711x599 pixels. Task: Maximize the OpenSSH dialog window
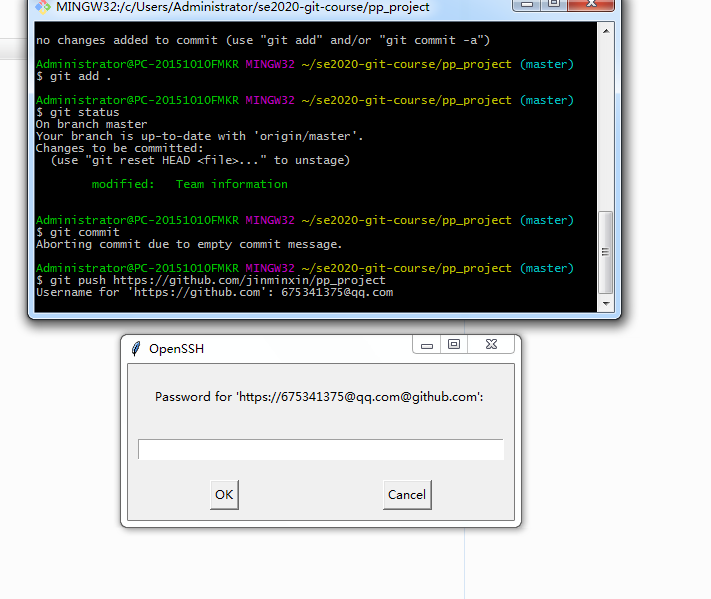(454, 345)
